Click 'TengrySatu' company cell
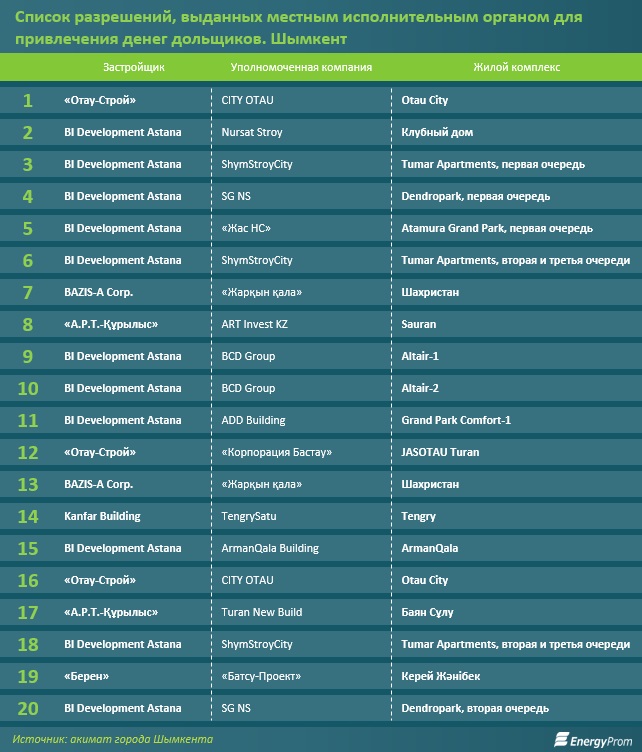The height and width of the screenshot is (752, 642). [249, 516]
